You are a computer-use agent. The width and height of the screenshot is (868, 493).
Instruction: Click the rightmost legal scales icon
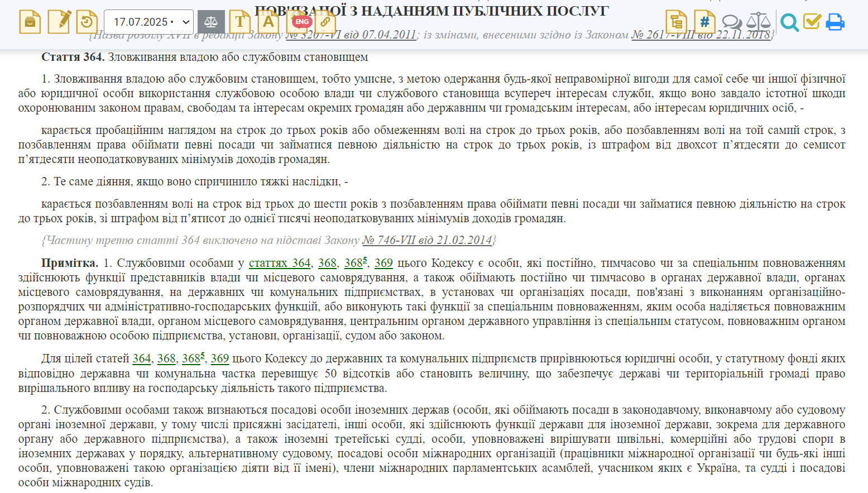(759, 22)
